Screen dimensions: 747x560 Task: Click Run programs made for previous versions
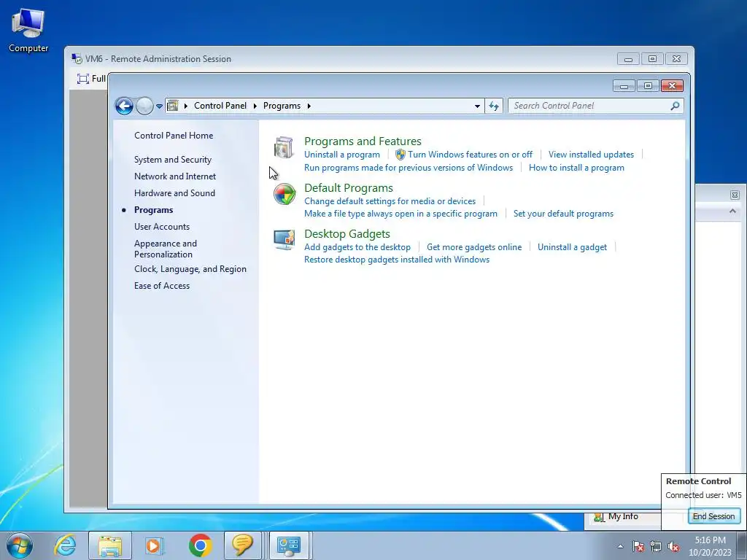pos(409,168)
